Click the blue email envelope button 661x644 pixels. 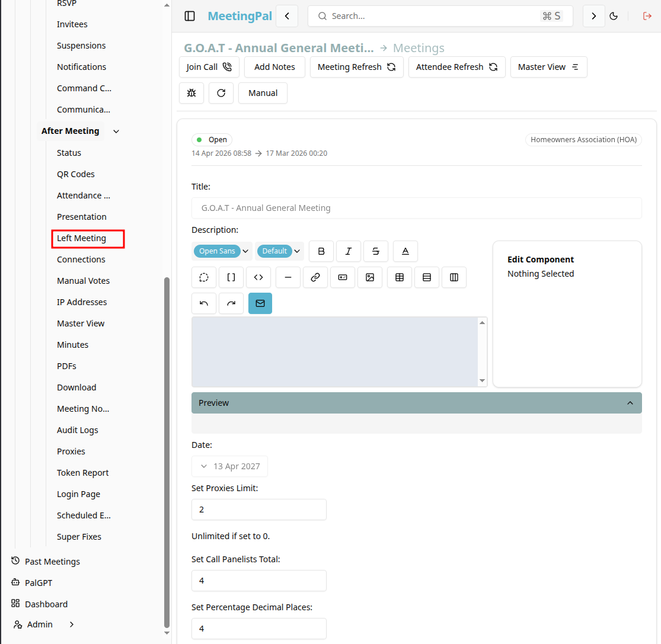[x=260, y=303]
